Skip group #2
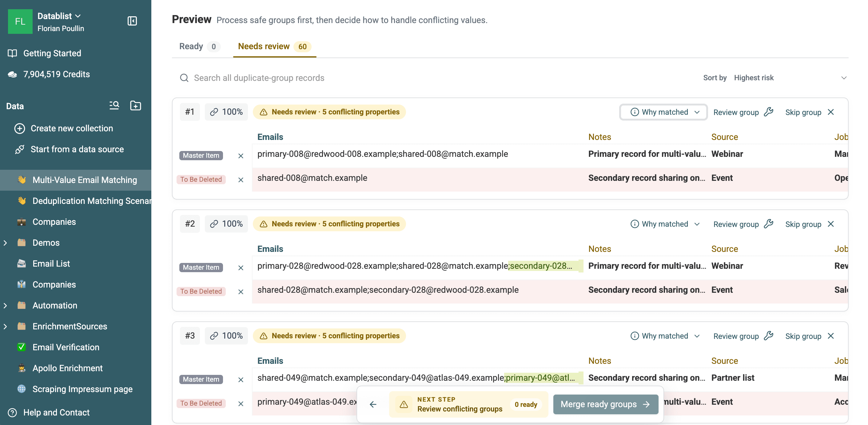Screen dimensions: 868x425 (x=810, y=224)
